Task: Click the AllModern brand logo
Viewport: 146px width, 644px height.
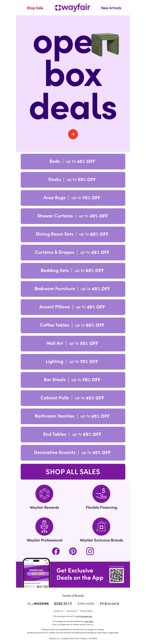Action: [x=38, y=604]
